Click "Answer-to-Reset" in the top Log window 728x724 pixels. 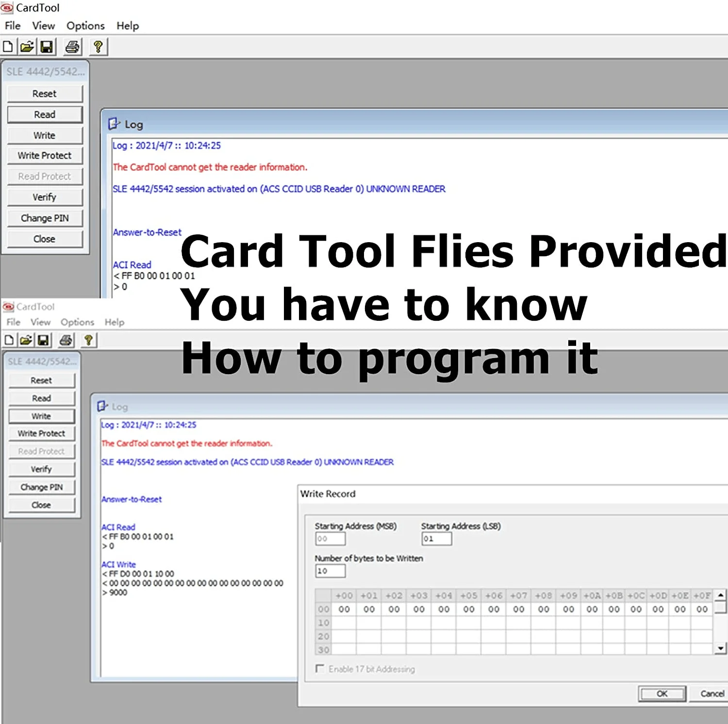147,232
